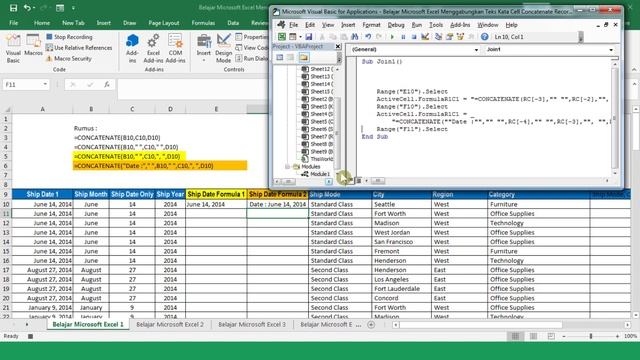
Task: Click inside the Excel formula bar
Action: [x=192, y=89]
